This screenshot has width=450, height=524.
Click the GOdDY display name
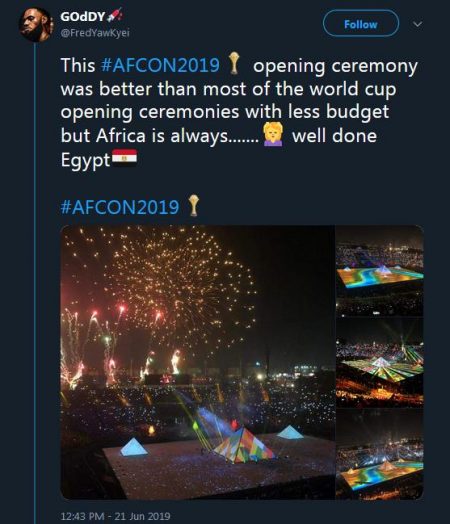(83, 17)
